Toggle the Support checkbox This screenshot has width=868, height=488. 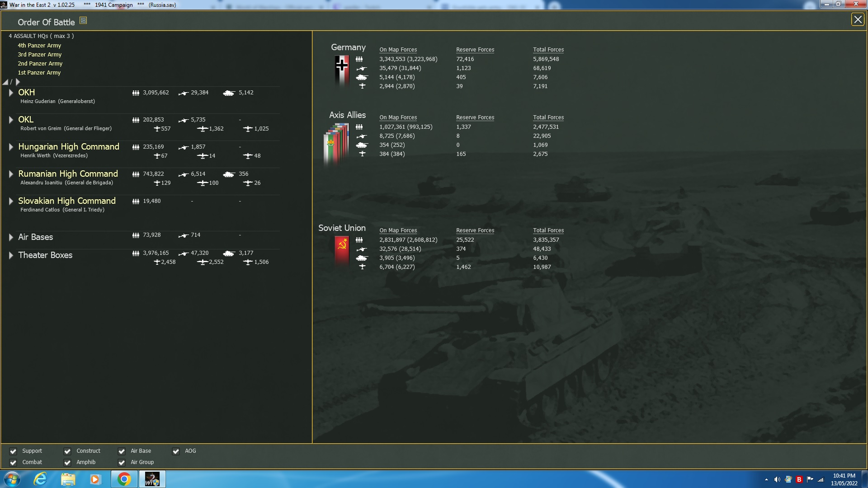point(13,451)
